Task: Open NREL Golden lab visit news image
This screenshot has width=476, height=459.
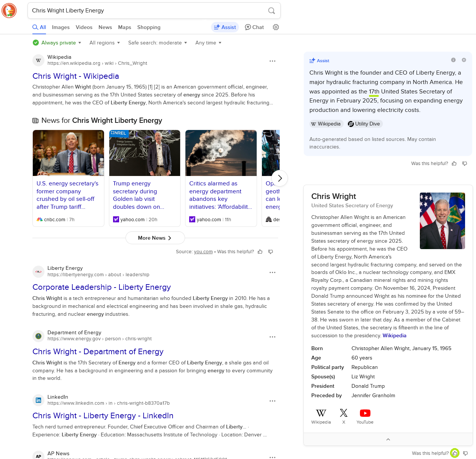Action: pos(145,153)
